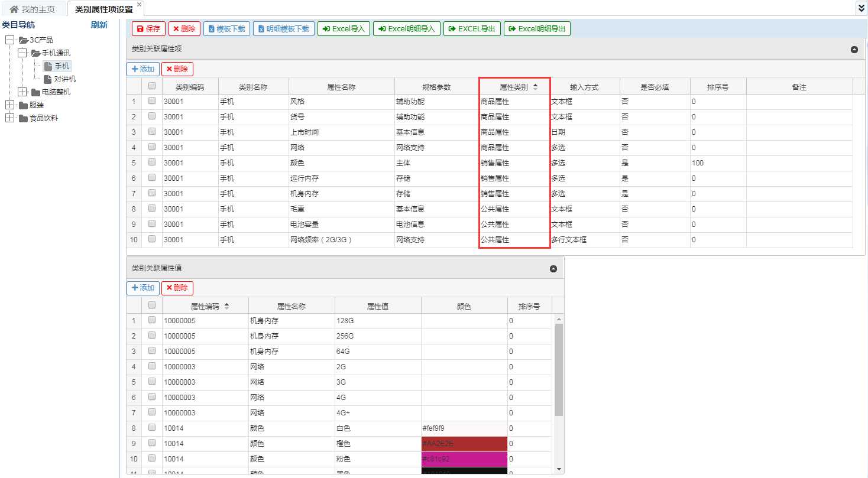Toggle select-all checkbox in 属性项 table header
868x478 pixels.
coord(152,86)
